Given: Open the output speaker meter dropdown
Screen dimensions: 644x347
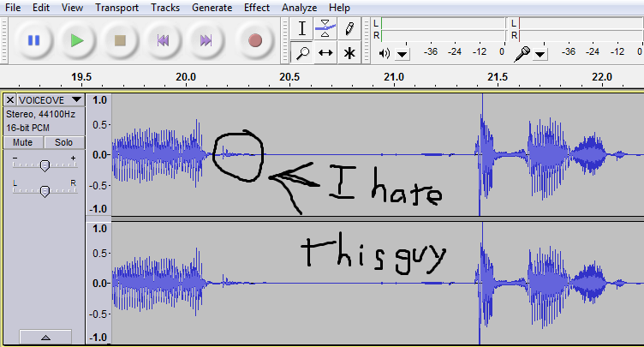Looking at the screenshot, I should 402,54.
